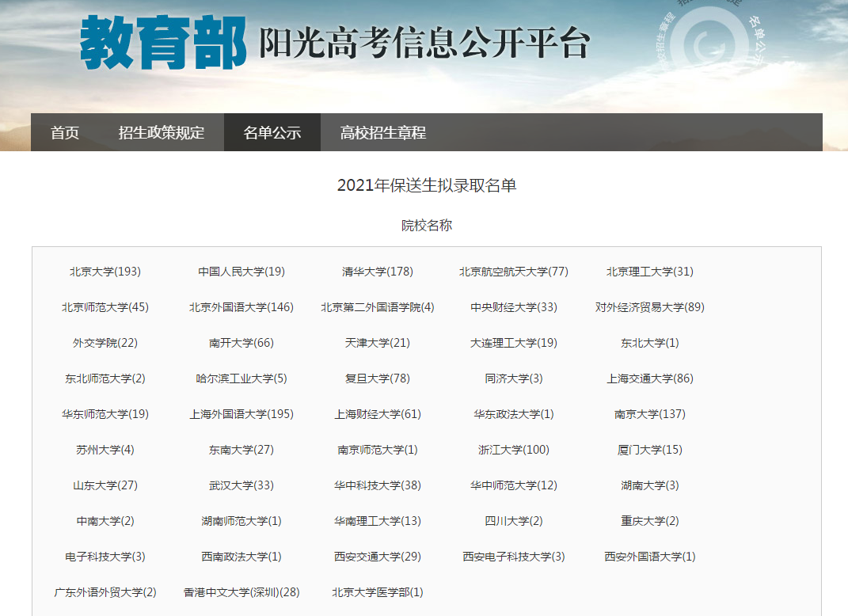
Task: Open 浙江大学(100) list
Action: 514,450
